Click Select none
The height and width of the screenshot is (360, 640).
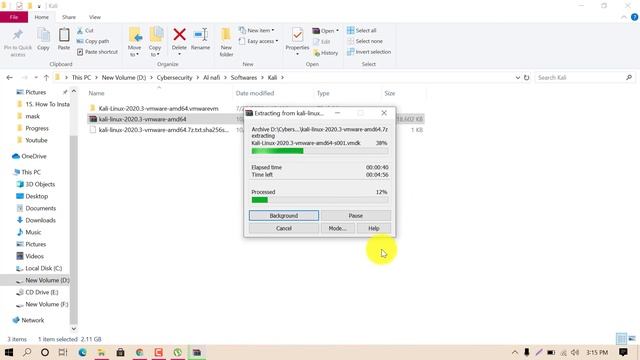pos(365,41)
